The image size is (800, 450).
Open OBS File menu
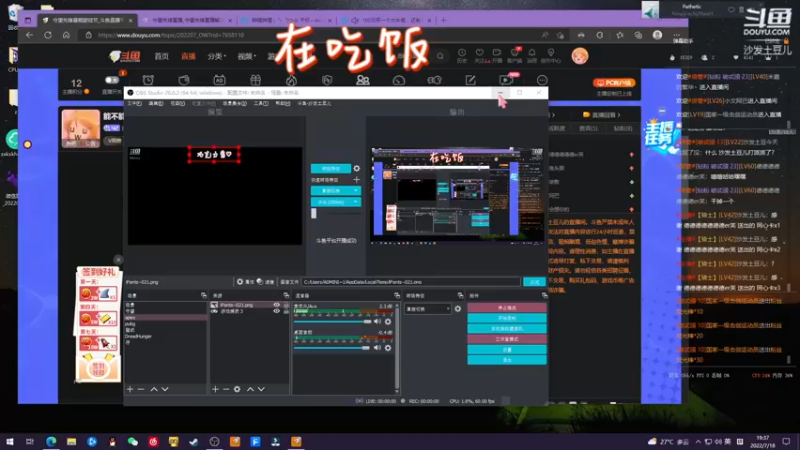tap(134, 103)
